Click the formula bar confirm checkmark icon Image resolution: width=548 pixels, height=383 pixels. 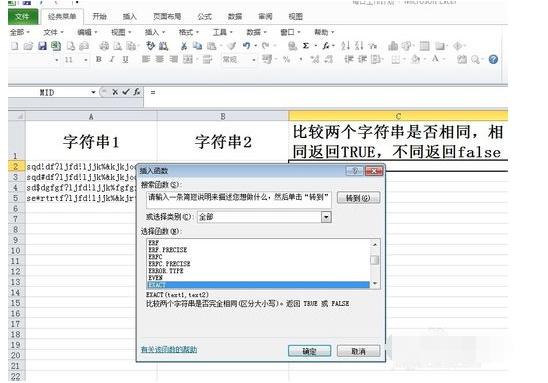point(126,92)
